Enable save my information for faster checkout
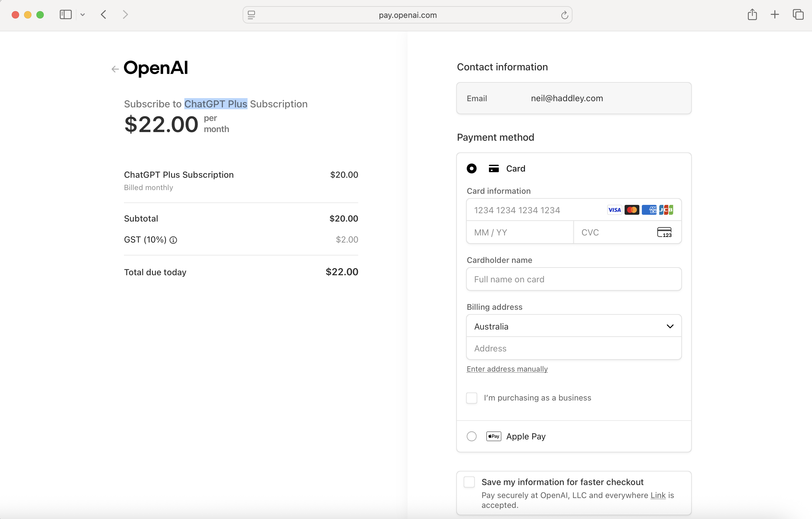 tap(469, 482)
